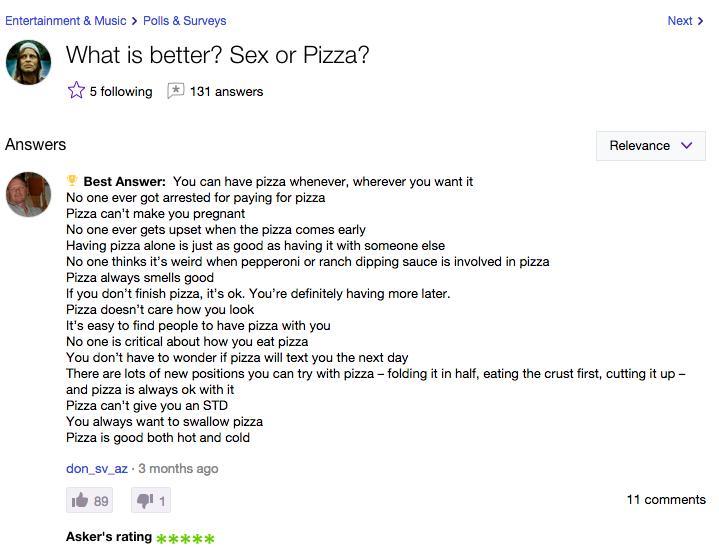Viewport: 719px width, 552px height.
Task: Open the Relevance sort dropdown
Action: click(651, 146)
